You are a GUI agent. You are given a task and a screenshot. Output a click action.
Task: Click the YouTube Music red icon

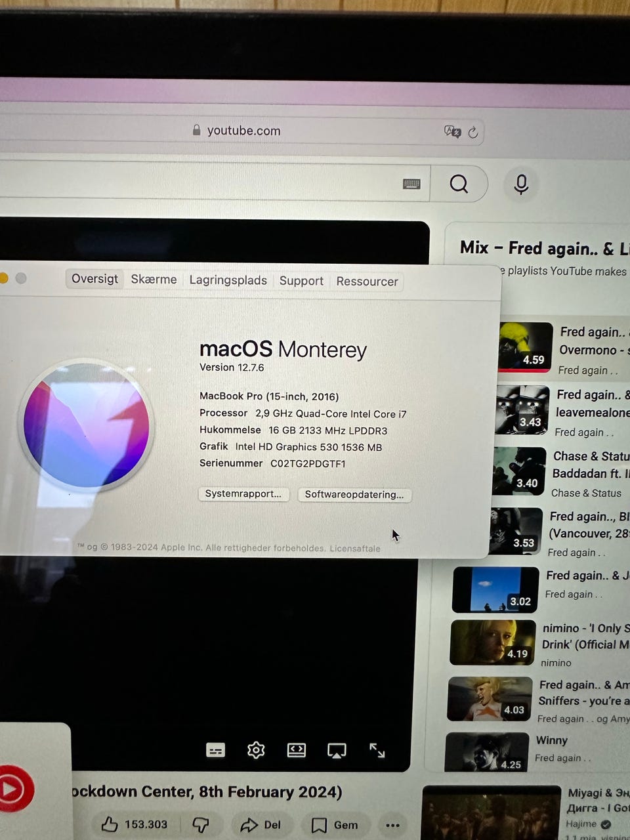tap(14, 789)
